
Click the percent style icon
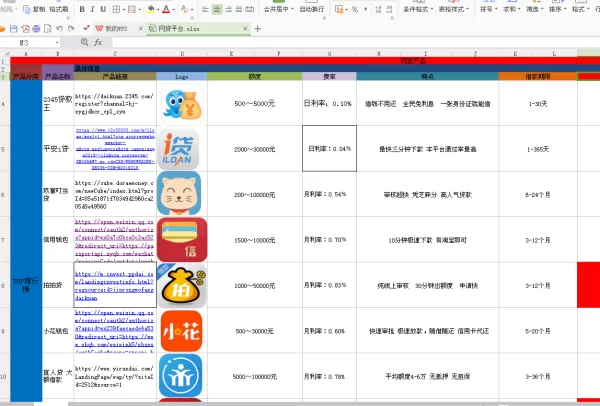coord(354,9)
